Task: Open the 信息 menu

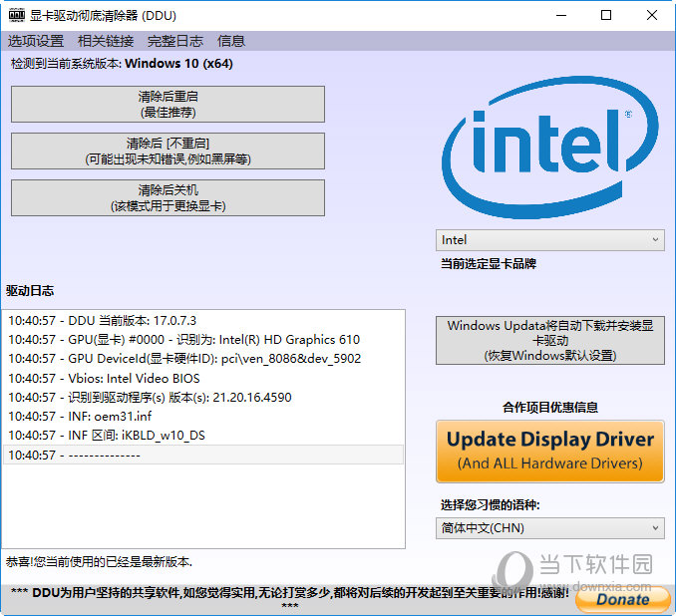Action: coord(231,41)
